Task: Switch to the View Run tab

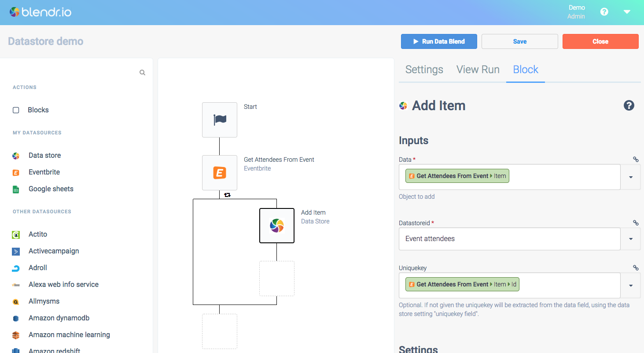Action: 478,70
